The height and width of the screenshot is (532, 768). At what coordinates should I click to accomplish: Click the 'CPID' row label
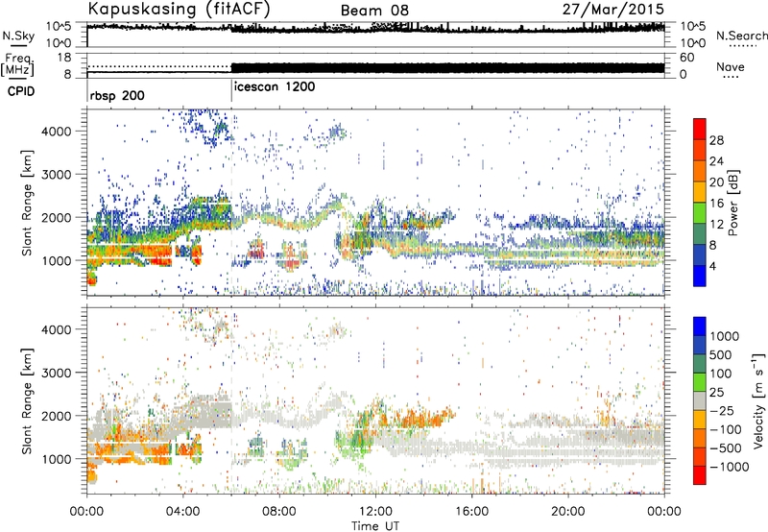[x=21, y=91]
